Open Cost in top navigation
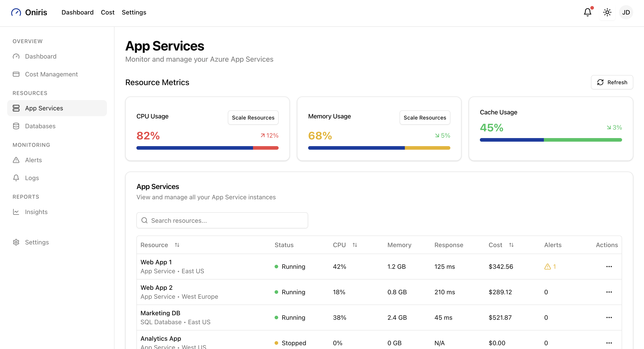 [108, 12]
